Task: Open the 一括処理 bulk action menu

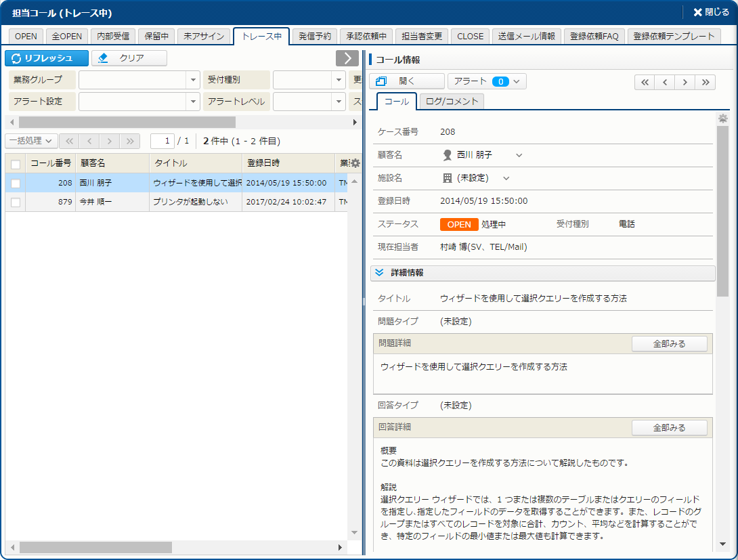Action: tap(31, 141)
